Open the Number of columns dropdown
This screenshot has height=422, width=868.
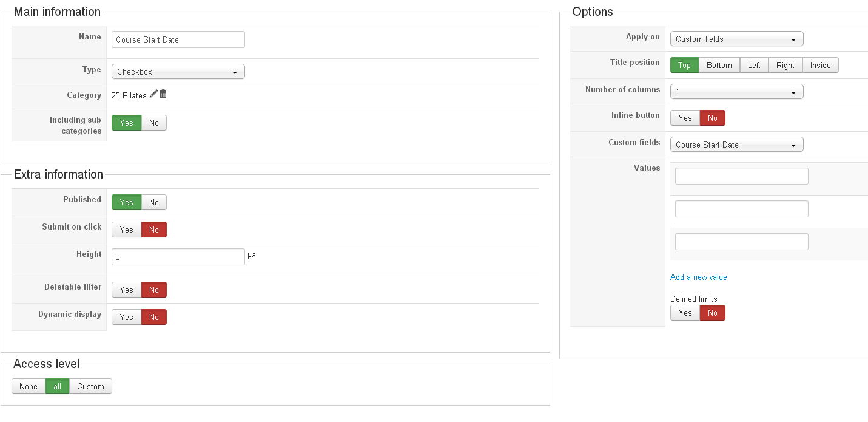736,92
